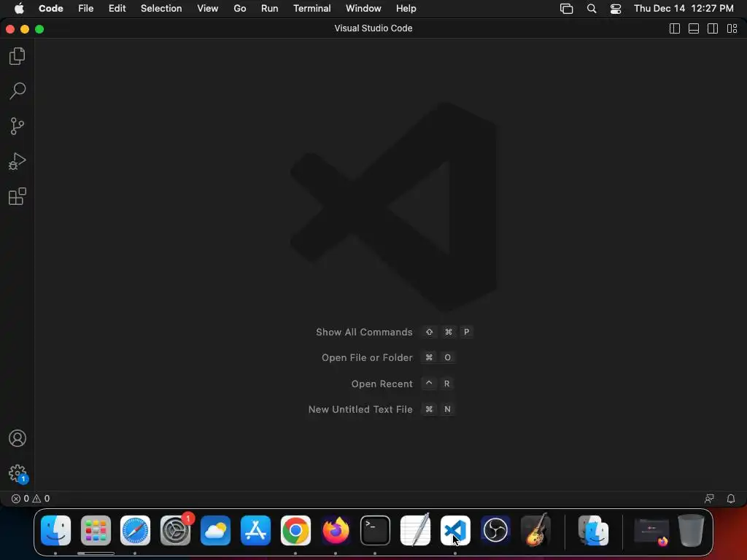
Task: Open the File menu
Action: coord(86,9)
